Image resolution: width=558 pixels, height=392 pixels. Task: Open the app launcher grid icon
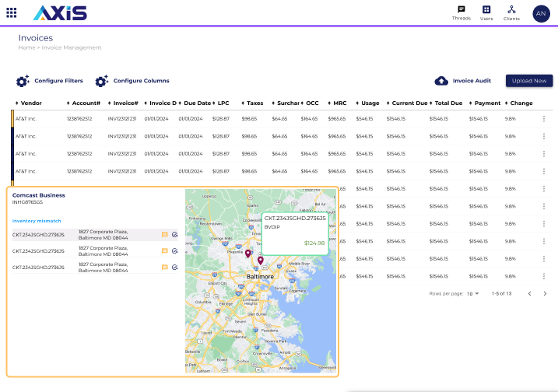coord(12,12)
